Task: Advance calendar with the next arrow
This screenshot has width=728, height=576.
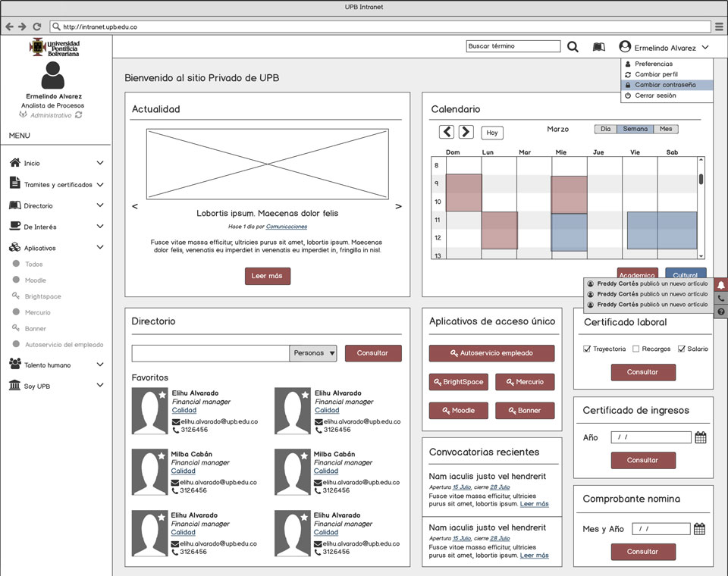Action: (x=466, y=132)
